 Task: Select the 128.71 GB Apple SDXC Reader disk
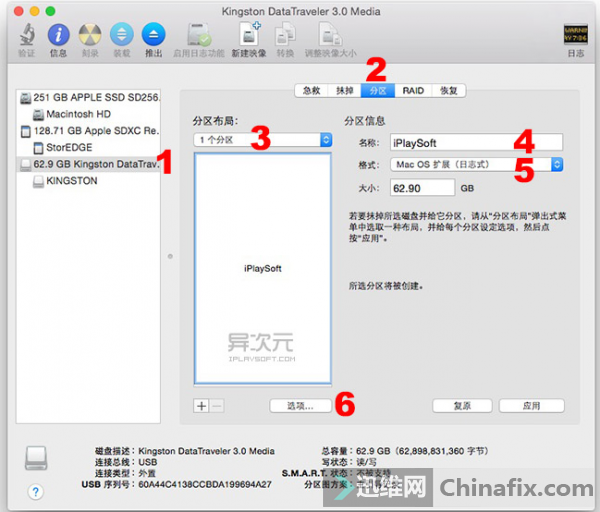click(89, 131)
